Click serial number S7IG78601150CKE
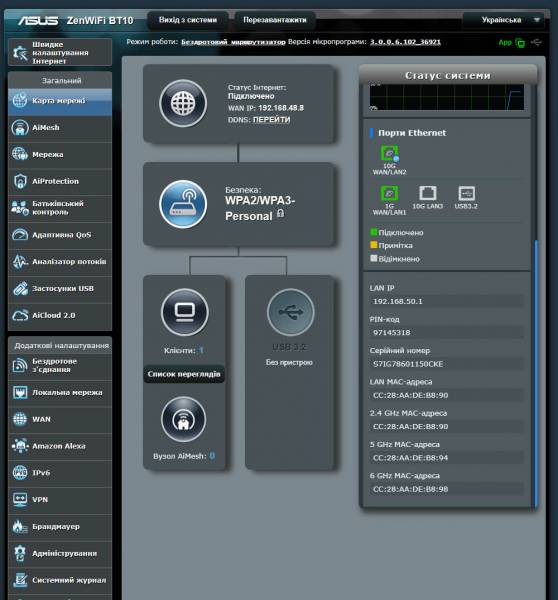Image resolution: width=558 pixels, height=600 pixels. [446, 364]
